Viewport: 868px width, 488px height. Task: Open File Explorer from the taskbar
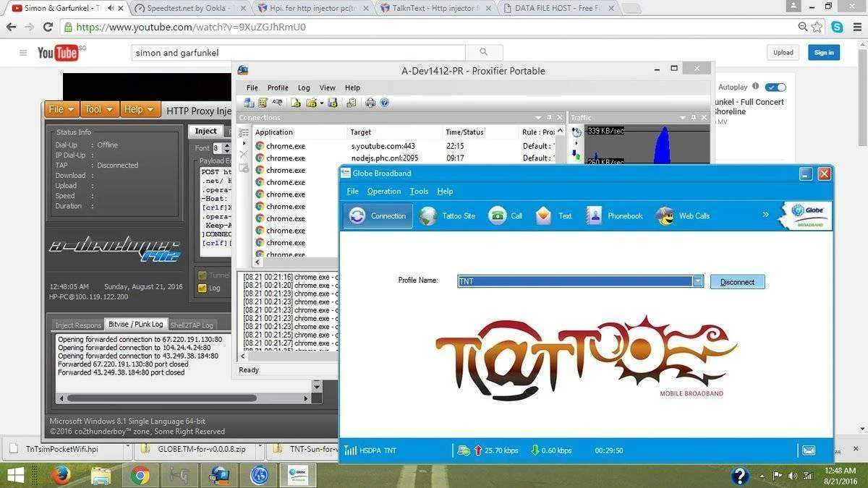coord(101,475)
